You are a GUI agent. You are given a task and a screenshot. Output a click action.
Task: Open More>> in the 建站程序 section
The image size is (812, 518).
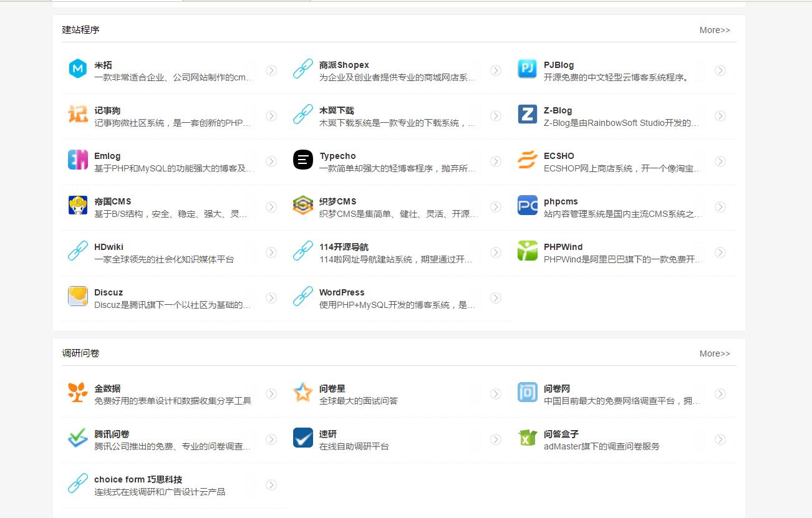click(714, 29)
